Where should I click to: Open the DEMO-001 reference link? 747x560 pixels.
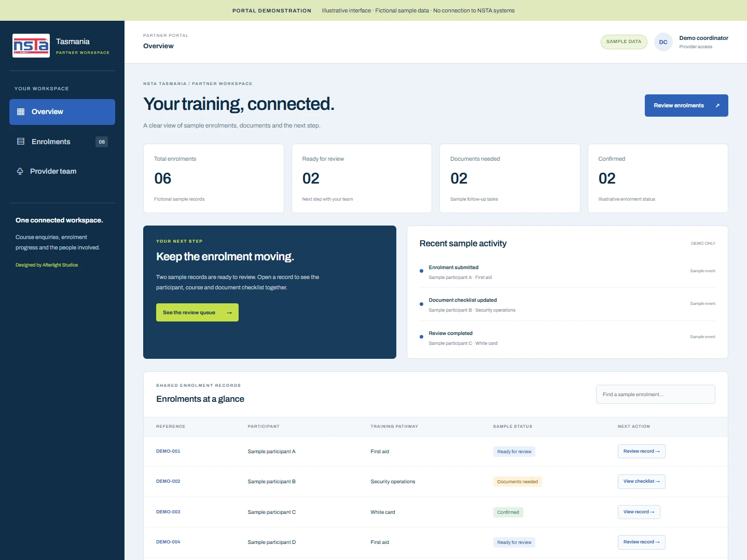point(168,452)
